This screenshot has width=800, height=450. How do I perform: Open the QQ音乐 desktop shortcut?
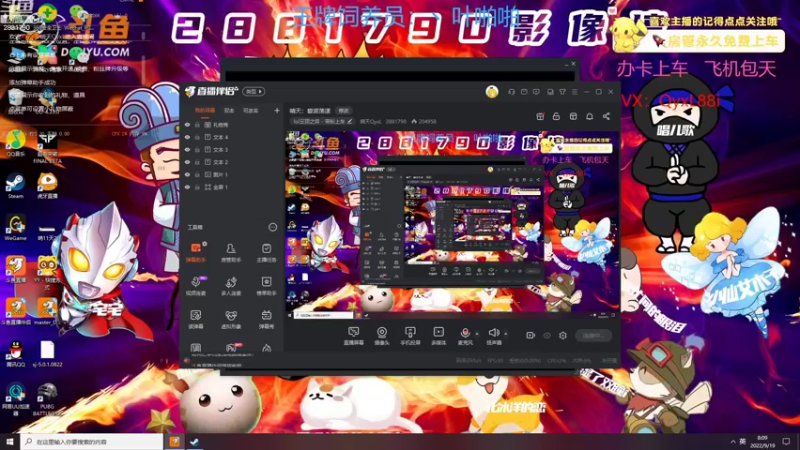tap(15, 143)
